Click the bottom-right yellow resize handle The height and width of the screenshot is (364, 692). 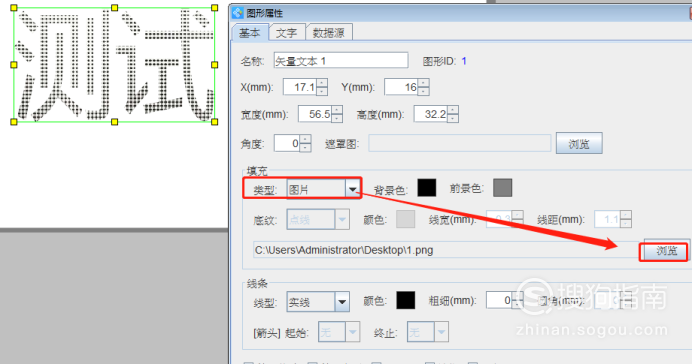(x=214, y=122)
